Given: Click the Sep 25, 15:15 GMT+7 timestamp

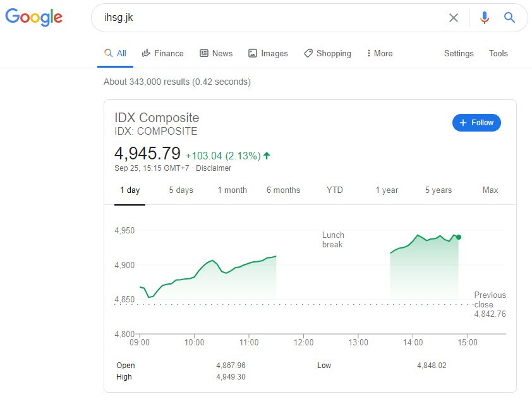Looking at the screenshot, I should [152, 168].
